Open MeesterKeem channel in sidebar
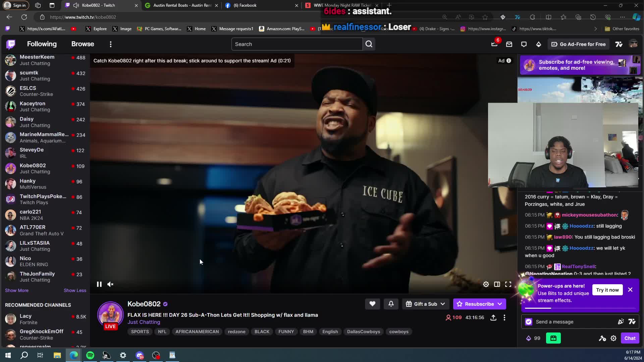Viewport: 644px width, 362px height. [45, 60]
